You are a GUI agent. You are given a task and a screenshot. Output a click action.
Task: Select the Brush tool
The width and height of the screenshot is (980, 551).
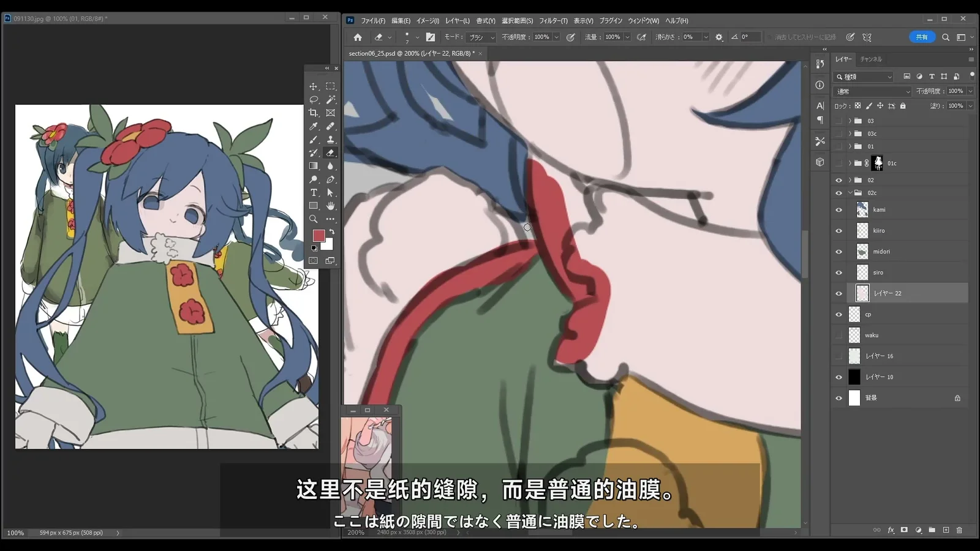(x=314, y=140)
